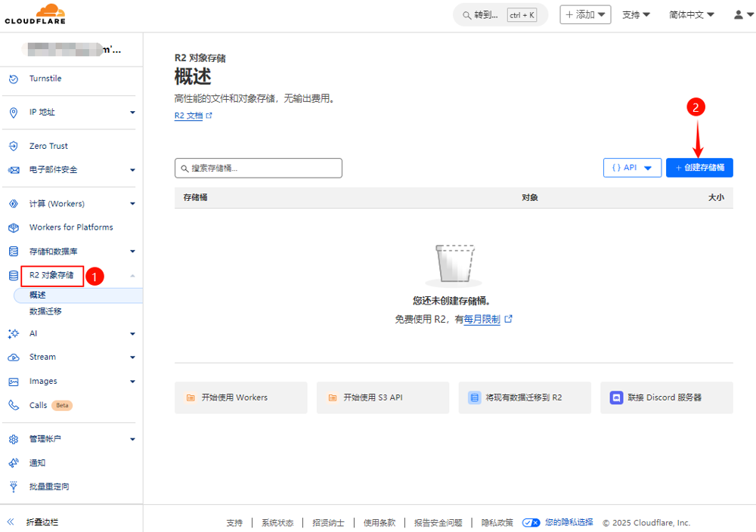Expand the API dropdown button
The width and height of the screenshot is (756, 532).
(x=632, y=168)
